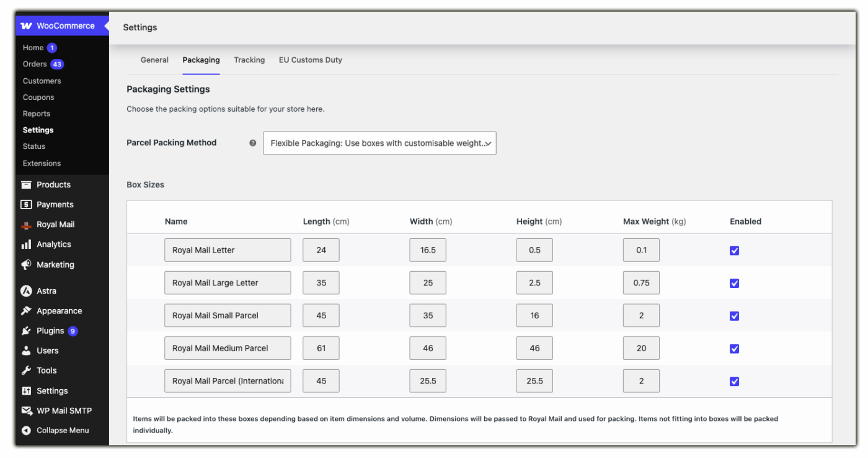Switch to the General tab
Screen dimensions: 868x458
coord(154,60)
